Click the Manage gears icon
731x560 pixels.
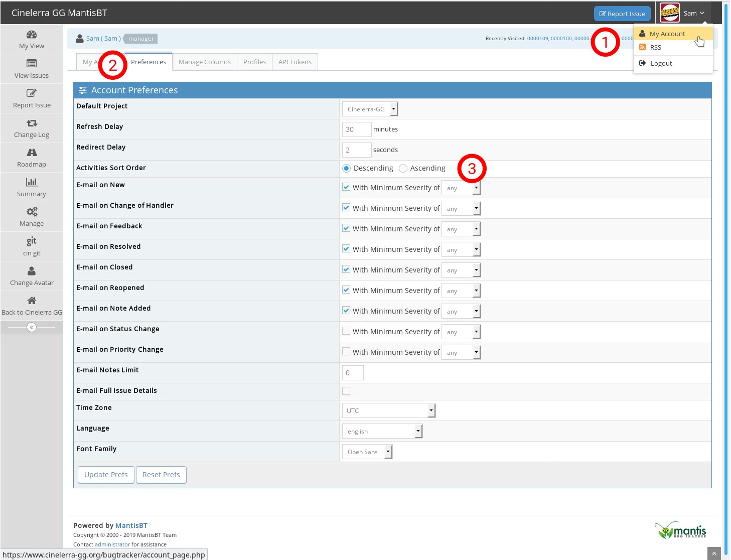[32, 212]
